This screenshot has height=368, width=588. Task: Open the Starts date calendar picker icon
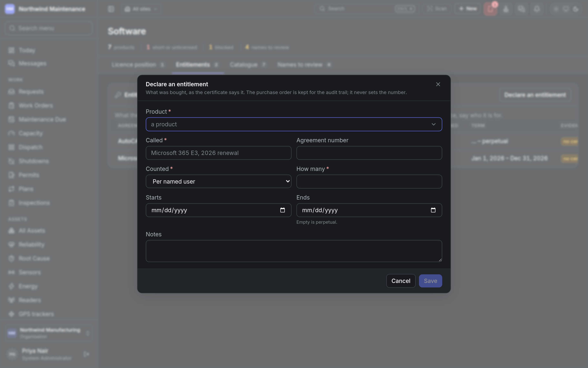coord(282,210)
